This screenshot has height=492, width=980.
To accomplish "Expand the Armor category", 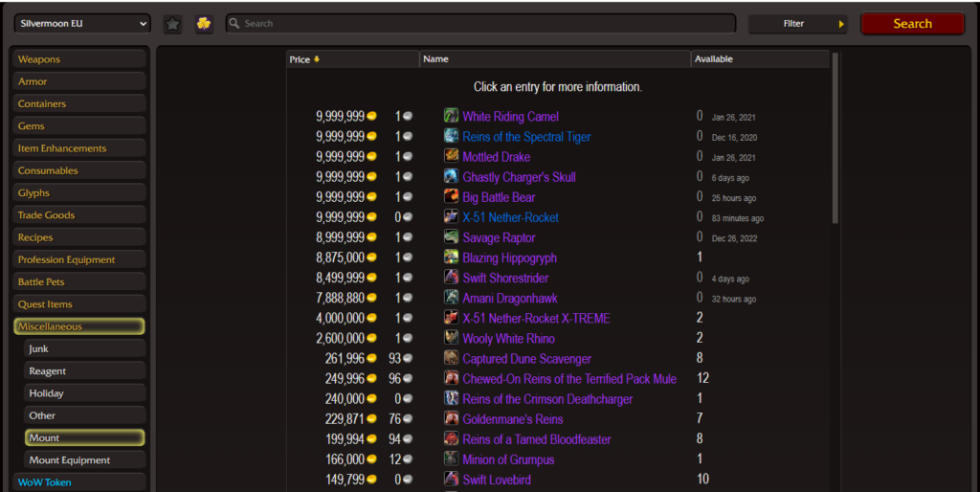I will point(79,81).
